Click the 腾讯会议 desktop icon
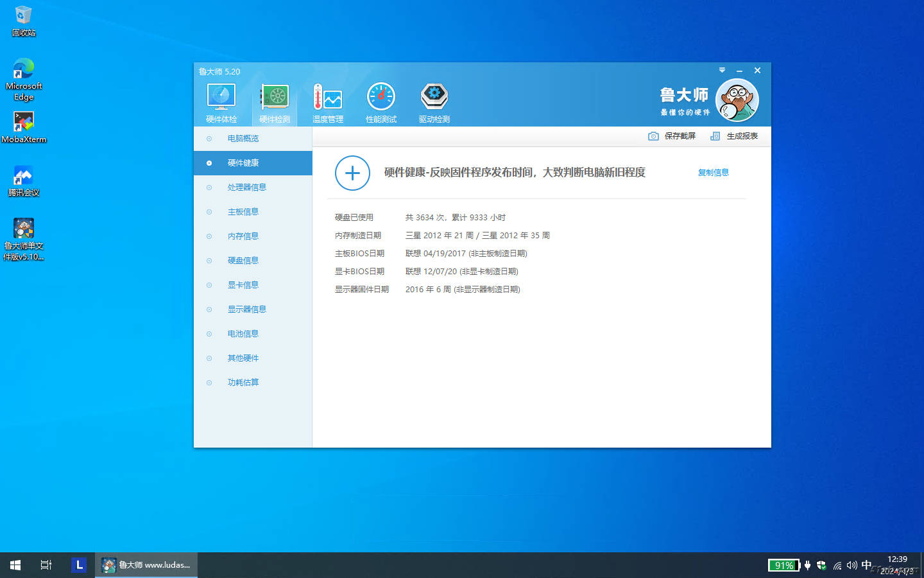Screen dimensions: 924x578 (24, 181)
